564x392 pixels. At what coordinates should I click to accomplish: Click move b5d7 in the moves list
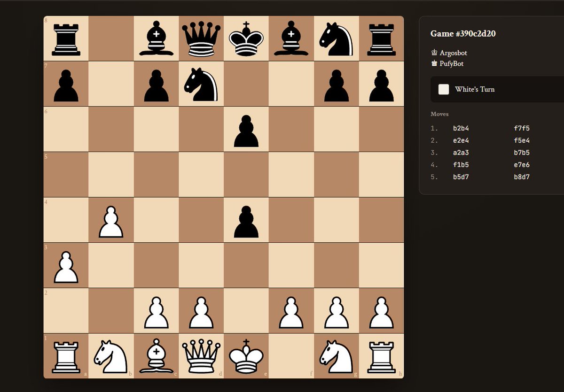460,177
